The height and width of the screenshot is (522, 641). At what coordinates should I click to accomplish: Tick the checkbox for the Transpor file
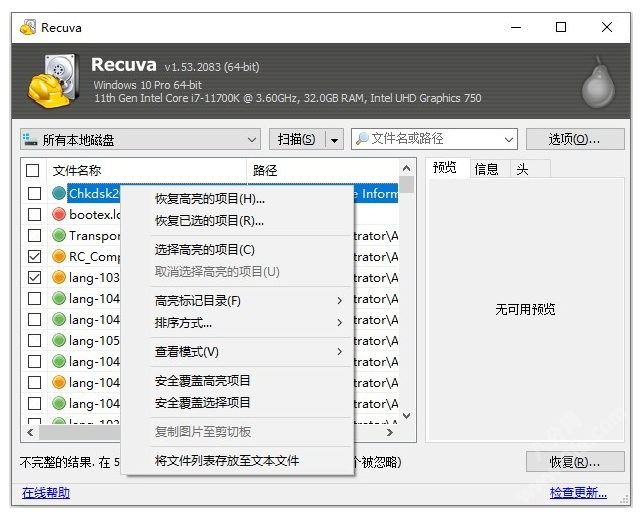(x=34, y=235)
